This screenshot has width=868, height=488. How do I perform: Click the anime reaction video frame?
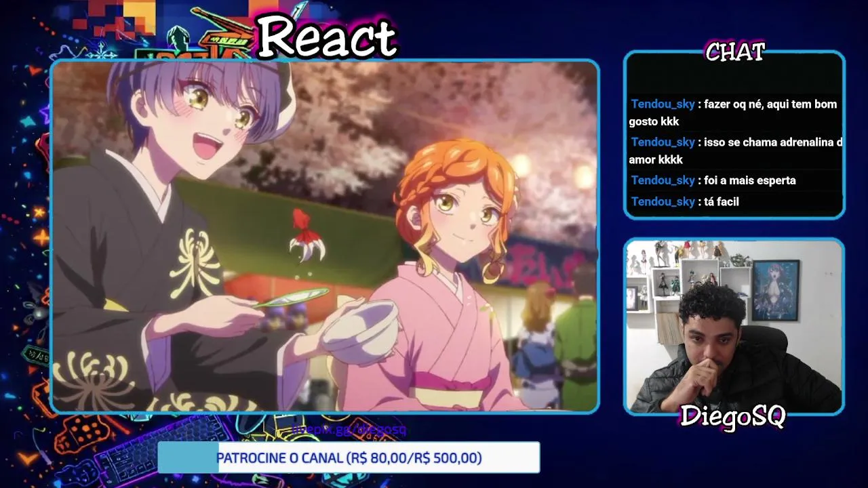click(x=325, y=236)
